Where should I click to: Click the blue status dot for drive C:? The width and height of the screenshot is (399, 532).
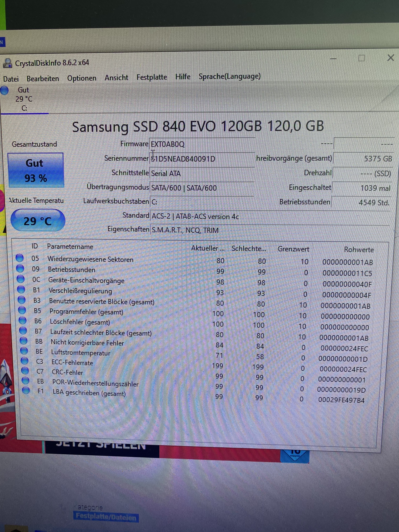pos(4,91)
